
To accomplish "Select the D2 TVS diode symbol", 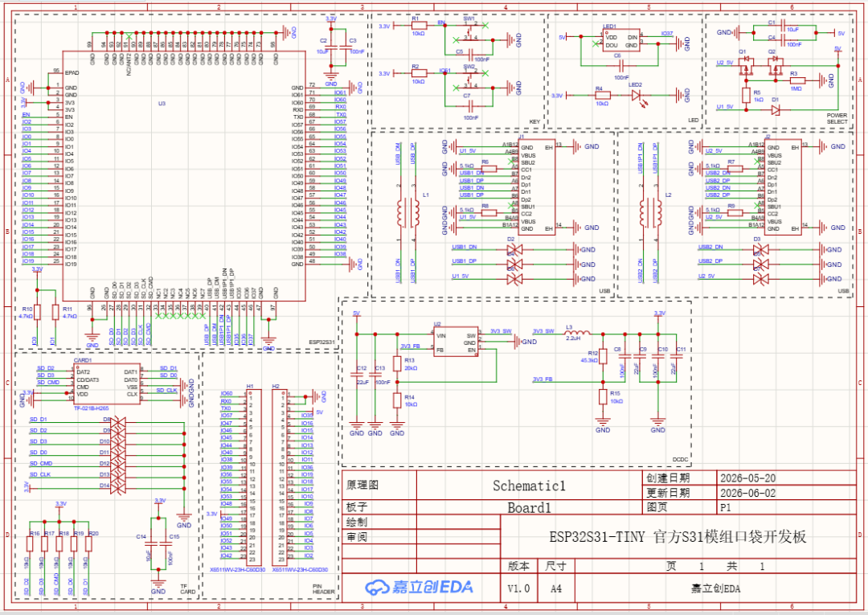I will (515, 250).
